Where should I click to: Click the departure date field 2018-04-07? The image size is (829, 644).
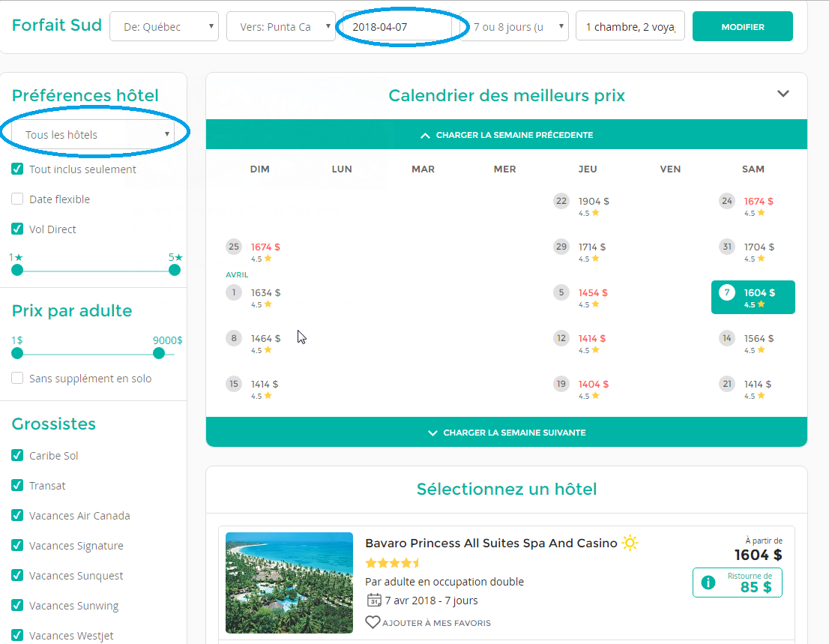[397, 26]
